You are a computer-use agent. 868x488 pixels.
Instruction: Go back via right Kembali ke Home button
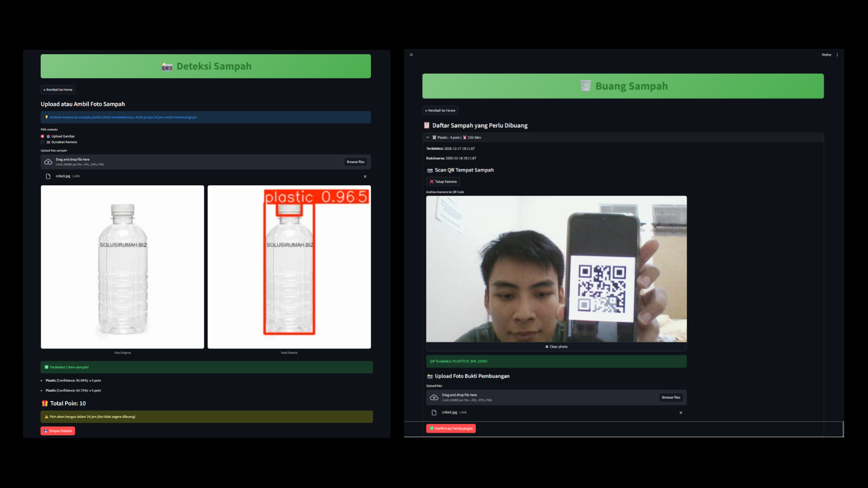440,110
